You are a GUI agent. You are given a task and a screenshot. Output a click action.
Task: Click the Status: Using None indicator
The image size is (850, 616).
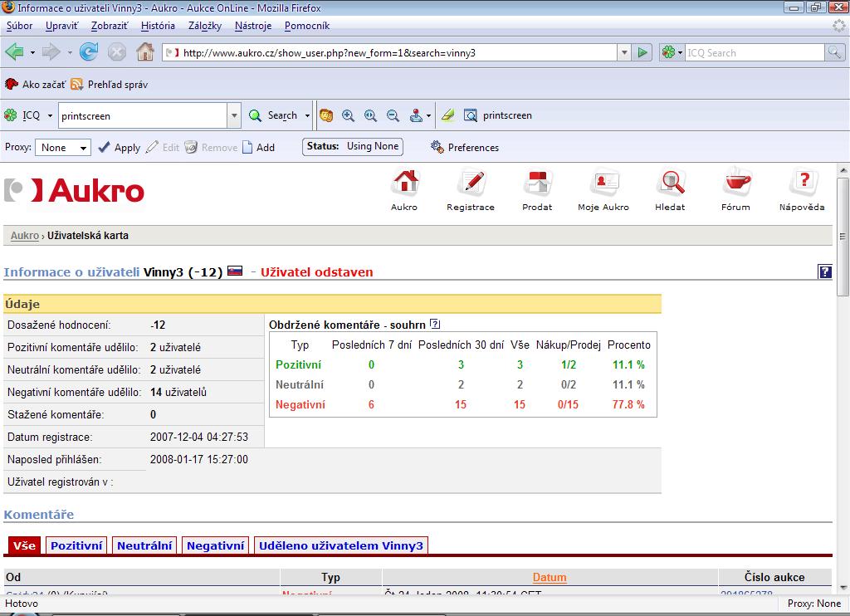[x=352, y=146]
